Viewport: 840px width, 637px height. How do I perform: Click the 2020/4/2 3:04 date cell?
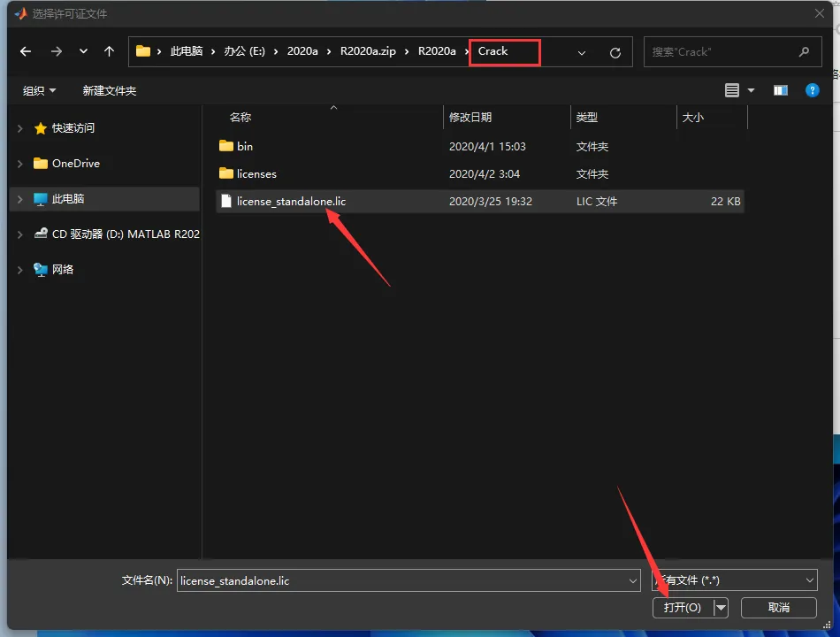point(485,174)
